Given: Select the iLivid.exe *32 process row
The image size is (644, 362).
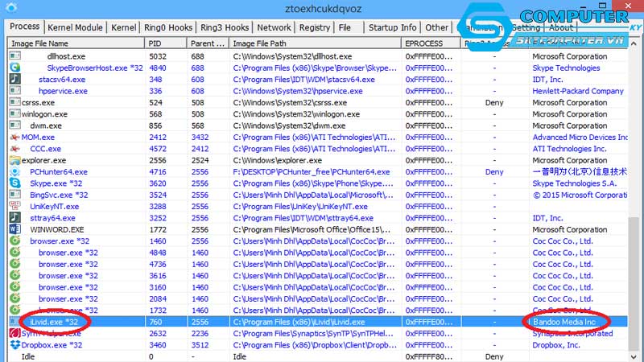Looking at the screenshot, I should coord(317,322).
